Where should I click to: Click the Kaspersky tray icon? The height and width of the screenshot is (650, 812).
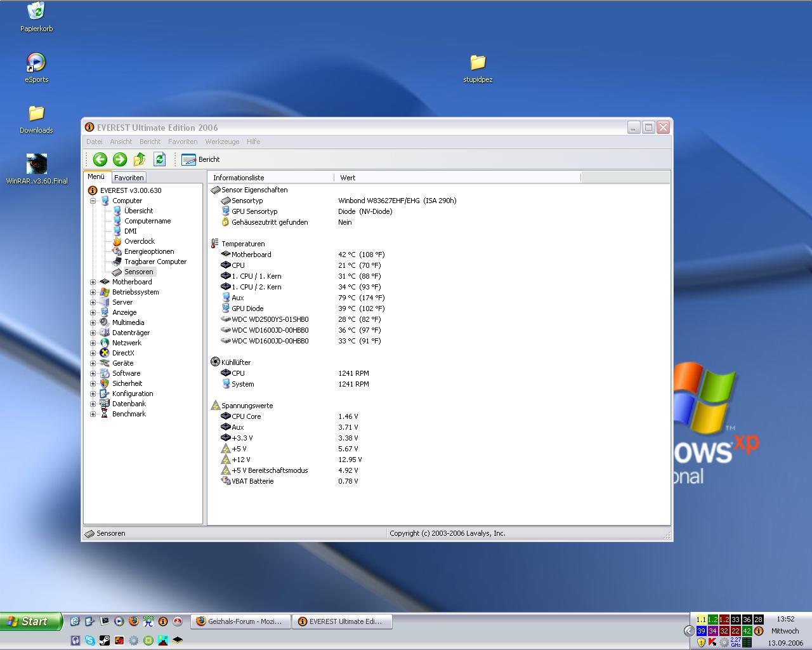click(x=712, y=642)
